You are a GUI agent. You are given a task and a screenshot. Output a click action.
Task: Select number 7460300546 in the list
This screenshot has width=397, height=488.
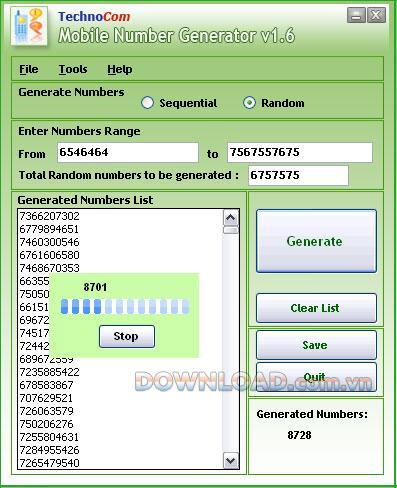coord(49,242)
